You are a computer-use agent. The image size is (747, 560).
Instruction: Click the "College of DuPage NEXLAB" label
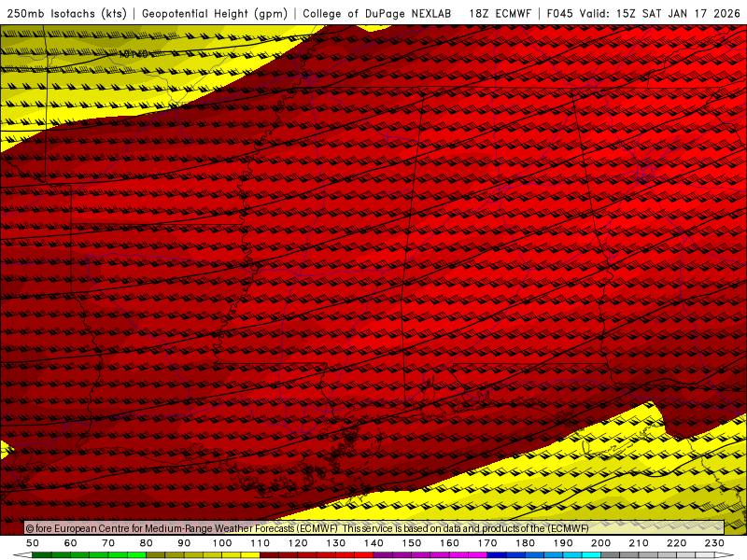tap(377, 13)
